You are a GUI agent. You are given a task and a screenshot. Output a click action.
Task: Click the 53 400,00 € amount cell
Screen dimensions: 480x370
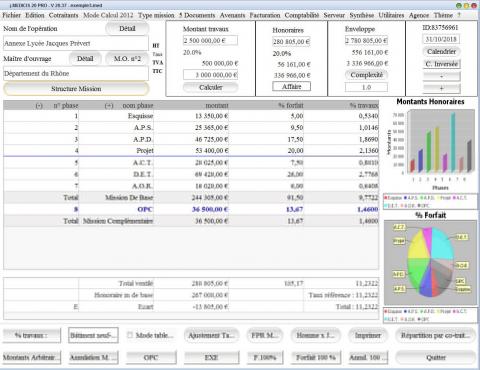pyautogui.click(x=191, y=151)
